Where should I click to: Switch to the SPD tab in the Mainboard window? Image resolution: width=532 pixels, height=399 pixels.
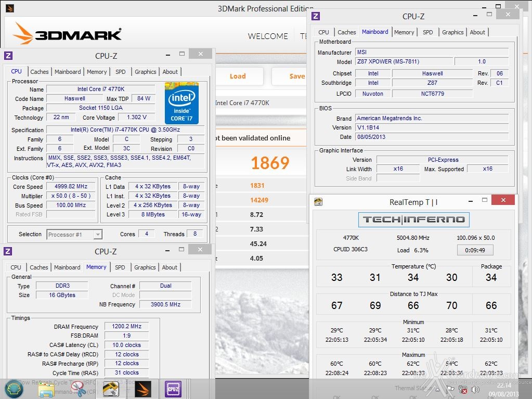click(428, 32)
